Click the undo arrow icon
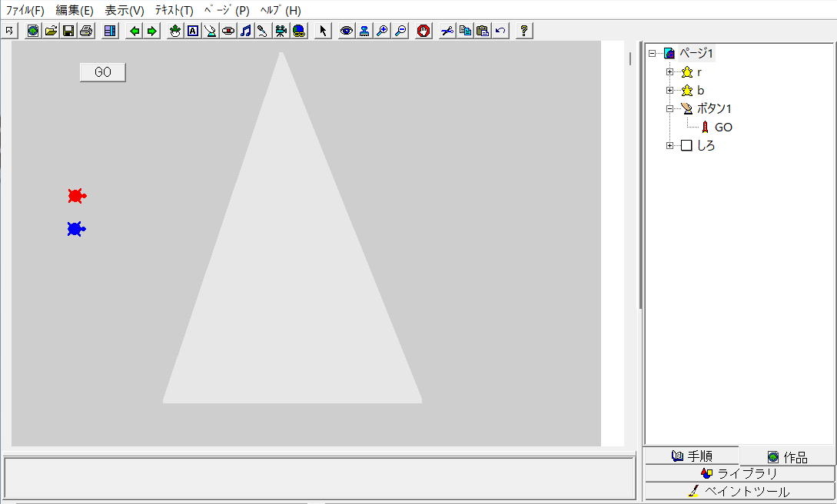This screenshot has height=504, width=837. point(500,31)
